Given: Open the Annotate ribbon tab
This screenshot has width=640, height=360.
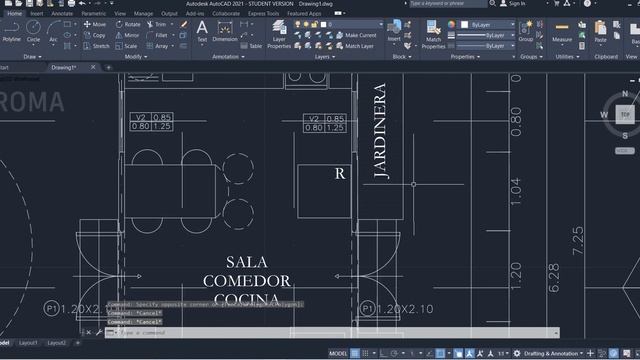Looking at the screenshot, I should click(x=62, y=13).
